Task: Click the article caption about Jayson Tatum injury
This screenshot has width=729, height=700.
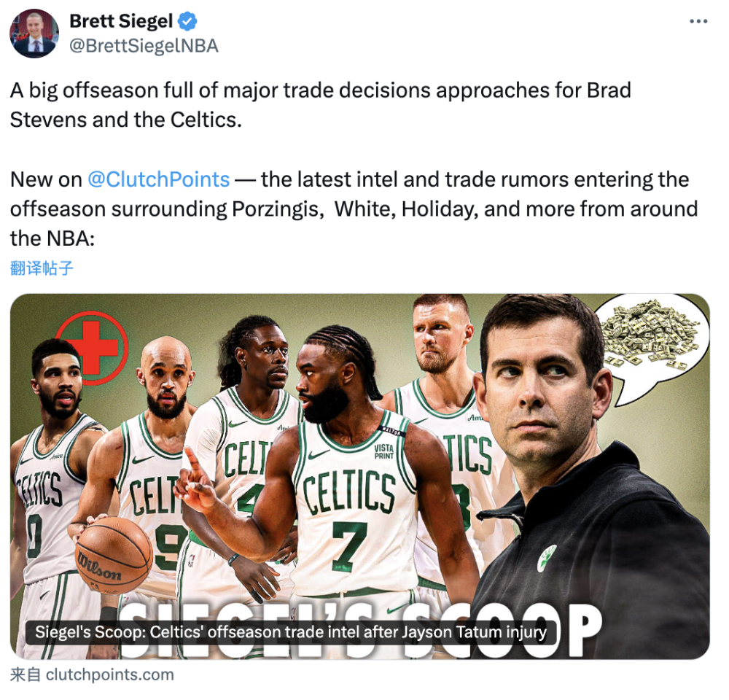Action: [291, 633]
